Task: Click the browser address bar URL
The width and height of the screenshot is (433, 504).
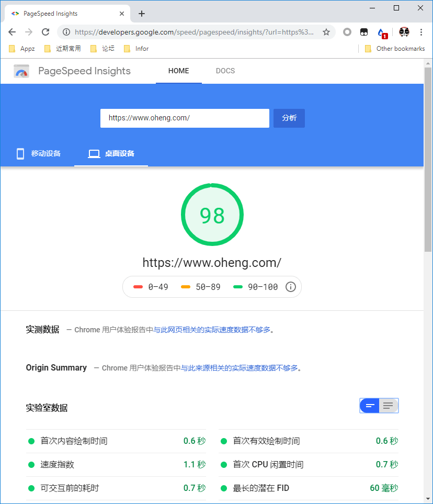Action: pos(194,32)
